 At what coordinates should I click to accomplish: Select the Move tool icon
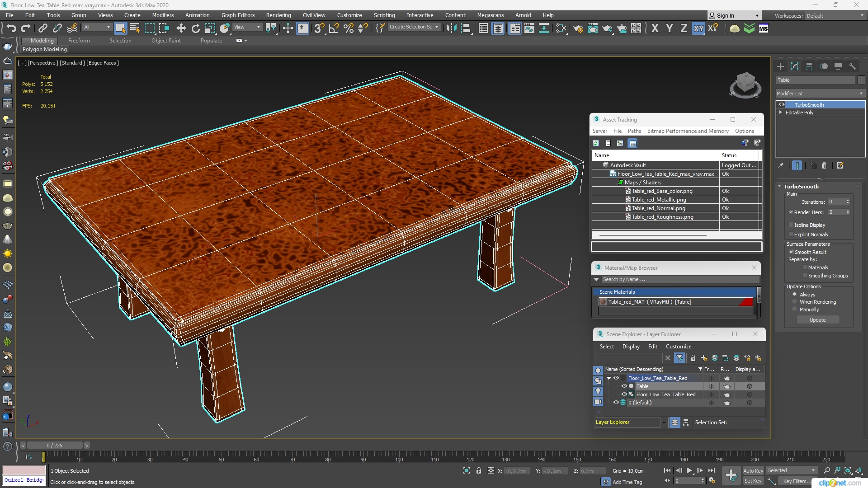(181, 28)
